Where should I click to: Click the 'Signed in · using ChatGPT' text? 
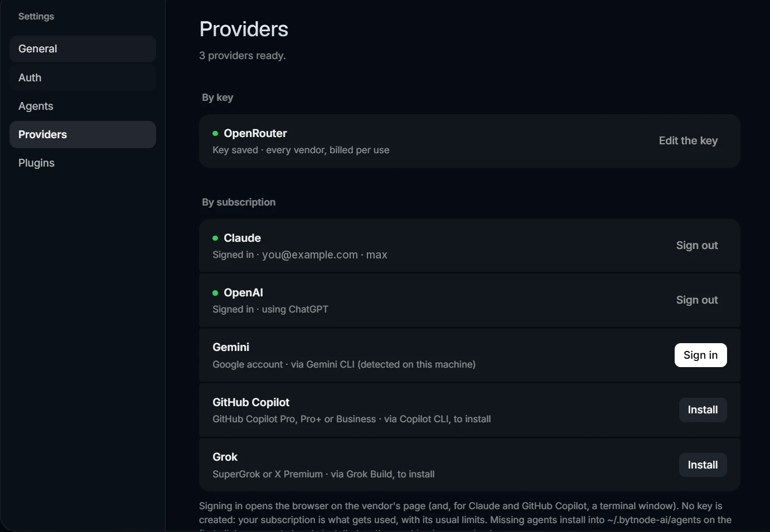coord(270,309)
